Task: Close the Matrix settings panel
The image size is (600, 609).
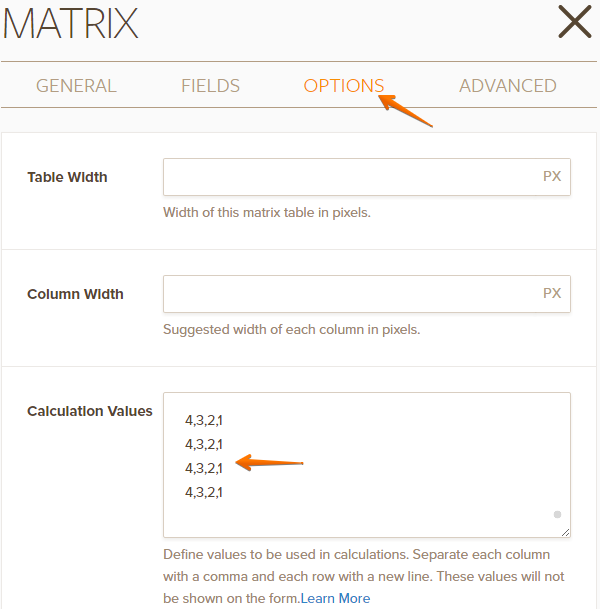Action: [574, 22]
